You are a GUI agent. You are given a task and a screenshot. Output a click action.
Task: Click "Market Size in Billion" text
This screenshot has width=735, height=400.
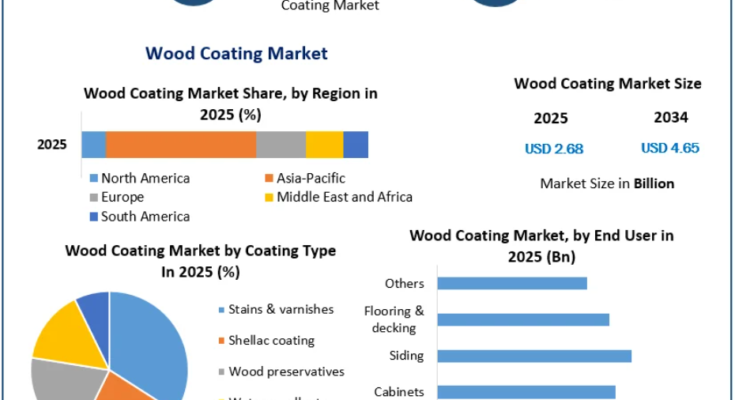(x=607, y=183)
